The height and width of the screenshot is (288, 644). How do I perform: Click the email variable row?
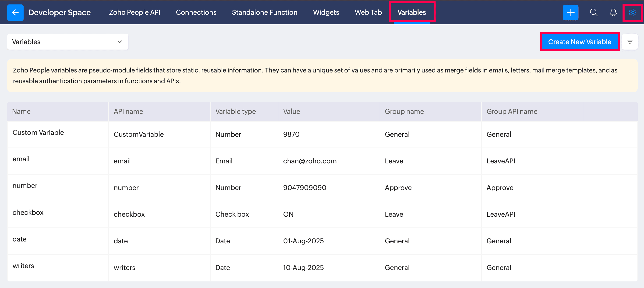pyautogui.click(x=21, y=159)
